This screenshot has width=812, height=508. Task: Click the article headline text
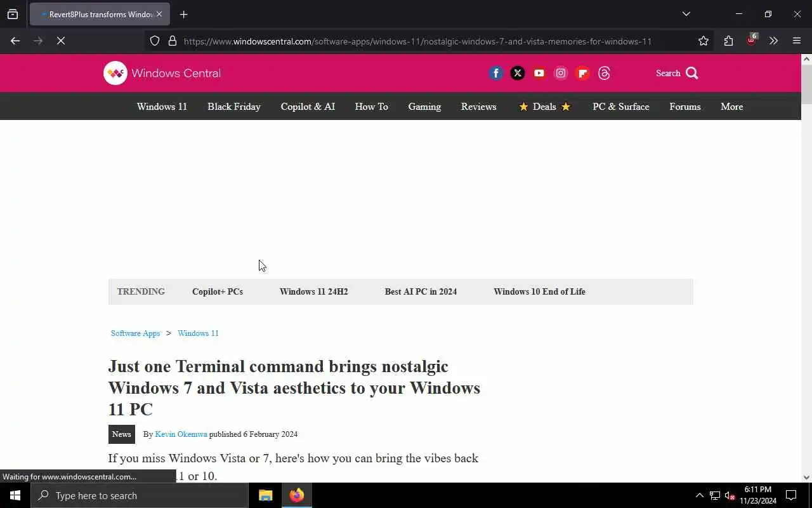point(294,387)
